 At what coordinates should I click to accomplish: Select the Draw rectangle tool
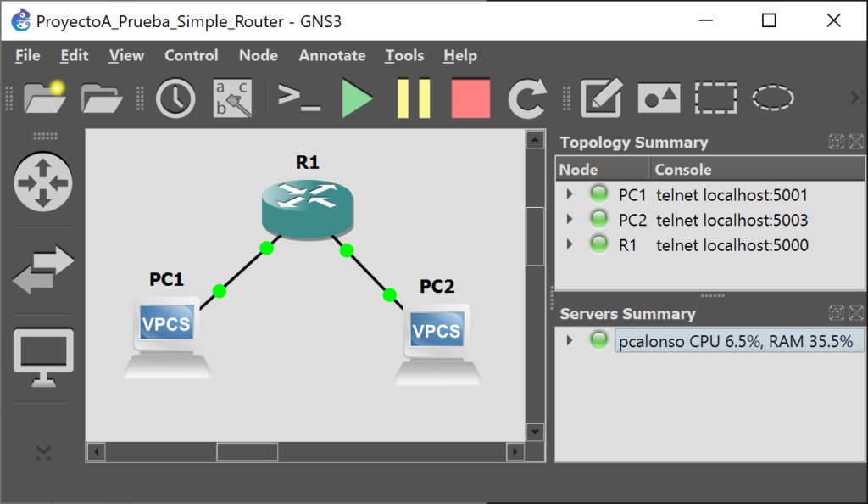coord(715,98)
